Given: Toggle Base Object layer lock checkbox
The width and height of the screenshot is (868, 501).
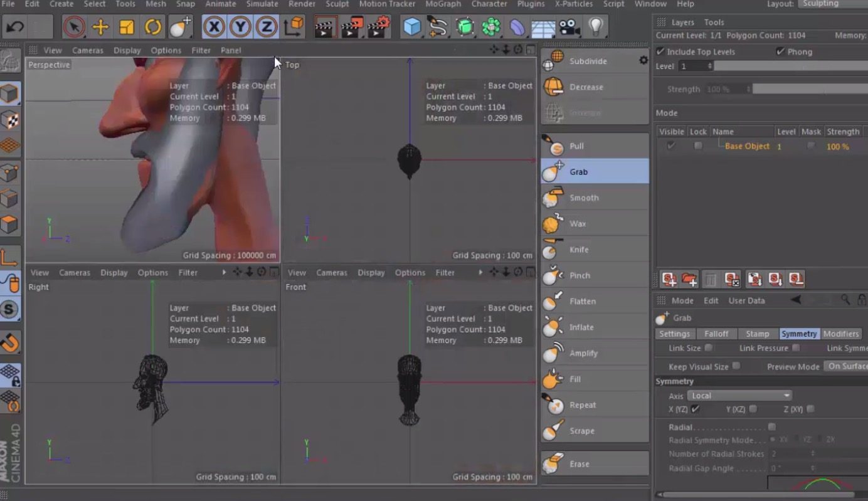Looking at the screenshot, I should [698, 146].
